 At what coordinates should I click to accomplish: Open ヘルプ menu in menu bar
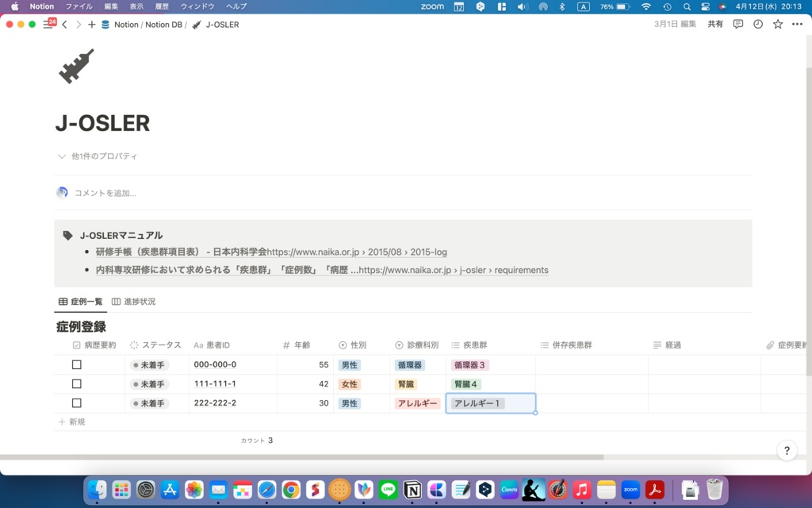pos(236,6)
